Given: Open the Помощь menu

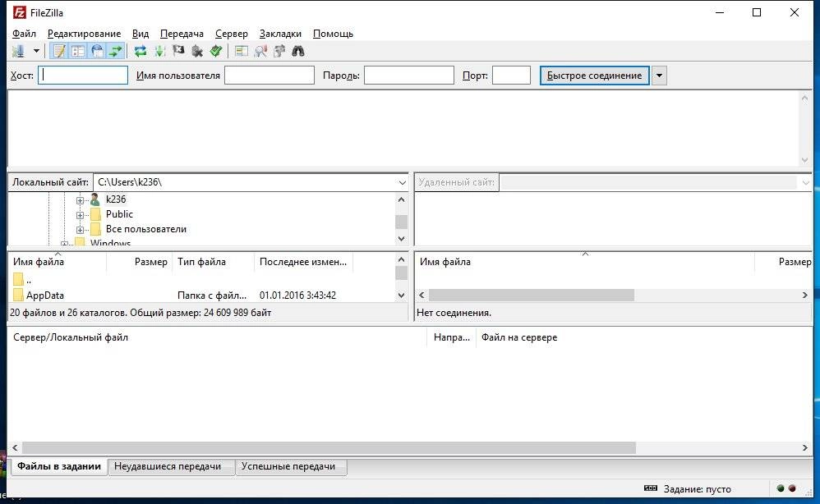Looking at the screenshot, I should tap(333, 34).
